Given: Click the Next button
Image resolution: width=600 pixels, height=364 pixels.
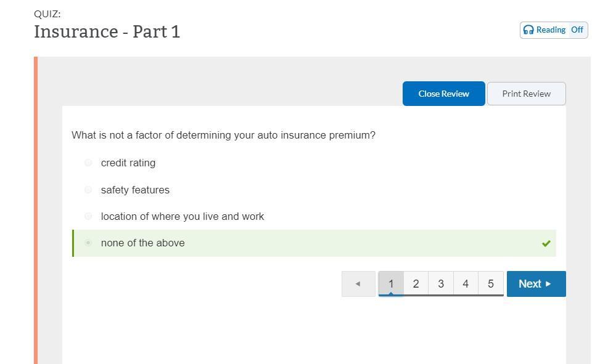Looking at the screenshot, I should [535, 284].
